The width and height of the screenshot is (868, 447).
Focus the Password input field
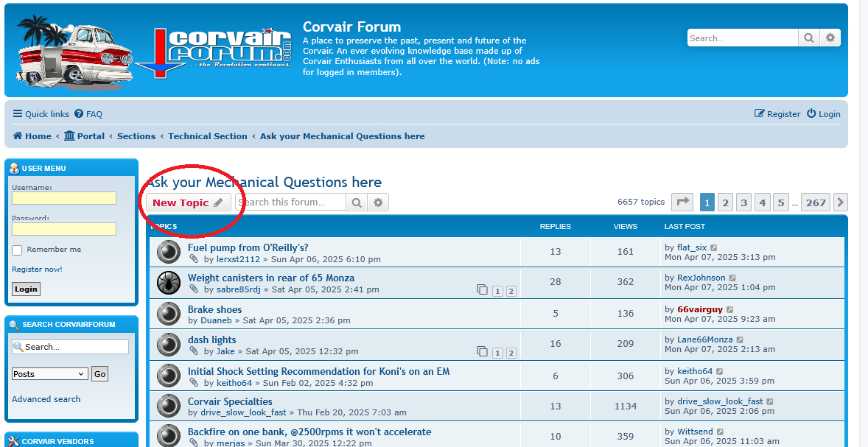tap(64, 229)
